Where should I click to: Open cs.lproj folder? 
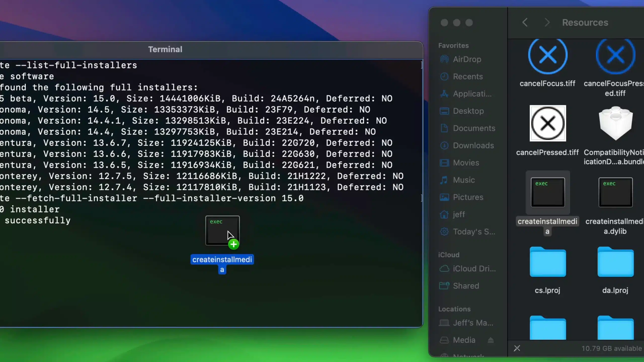(548, 262)
